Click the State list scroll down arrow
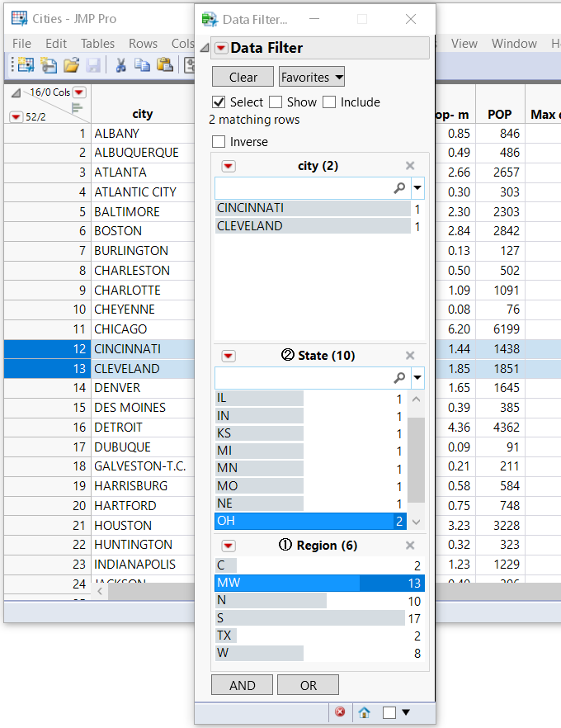 point(417,522)
